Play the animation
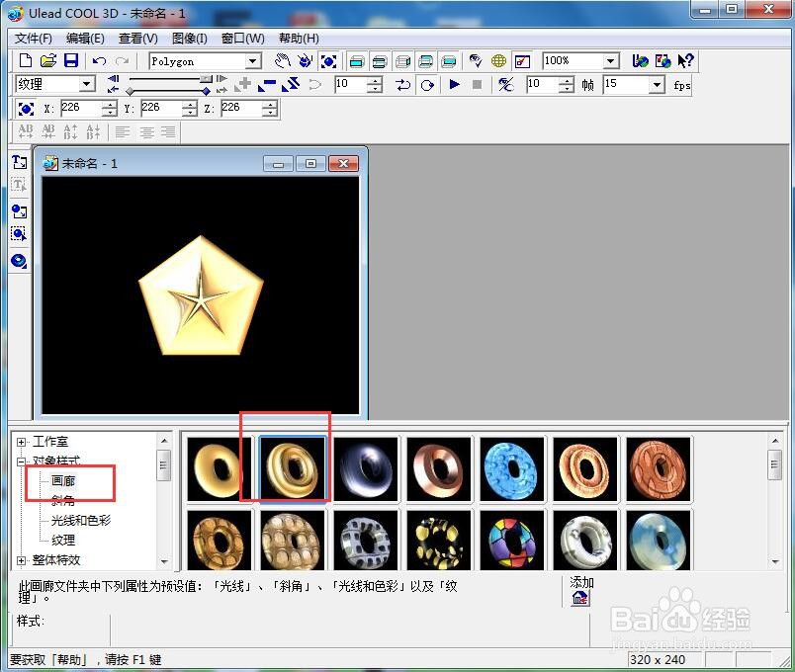The image size is (795, 672). click(x=454, y=84)
